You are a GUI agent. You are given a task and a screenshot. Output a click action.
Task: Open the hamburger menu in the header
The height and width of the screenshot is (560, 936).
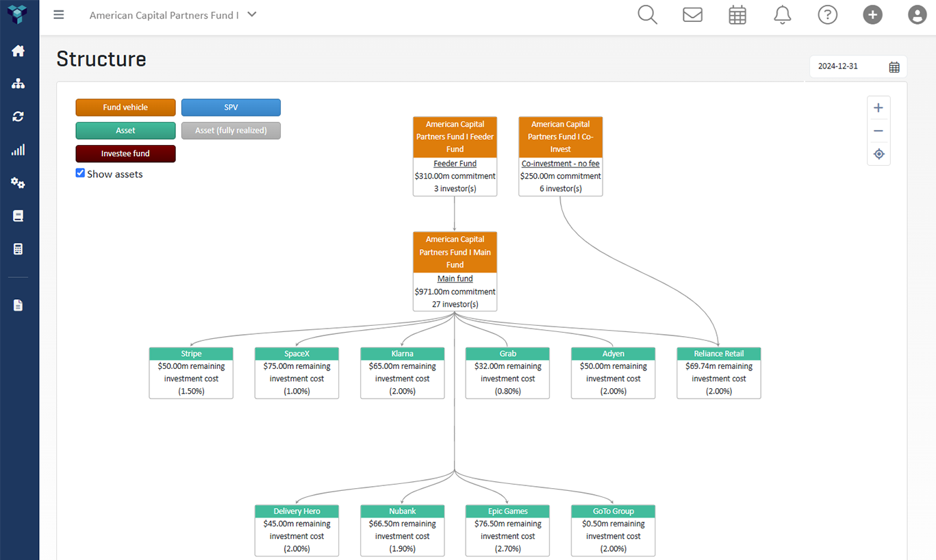click(x=59, y=15)
